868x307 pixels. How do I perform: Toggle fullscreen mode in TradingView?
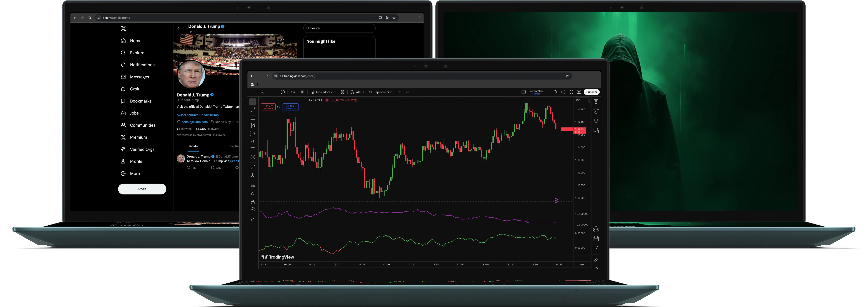(x=571, y=92)
